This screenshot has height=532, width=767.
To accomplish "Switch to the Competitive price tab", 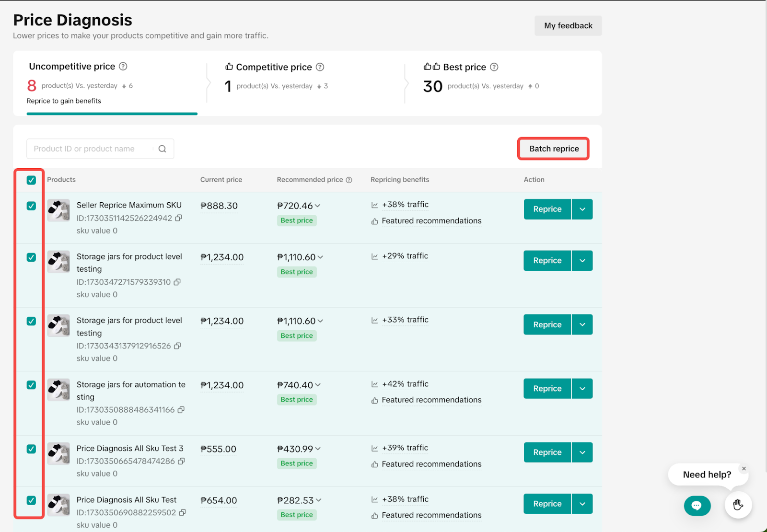I will (x=273, y=67).
